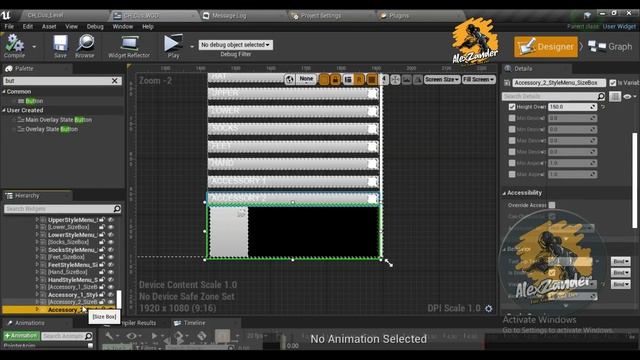Add a new Animation
This screenshot has width=640, height=360.
(21, 336)
